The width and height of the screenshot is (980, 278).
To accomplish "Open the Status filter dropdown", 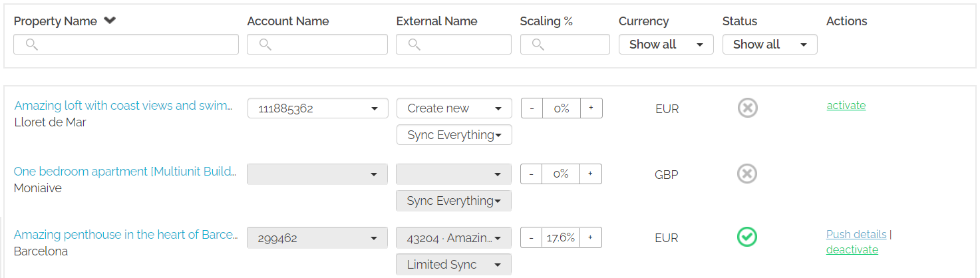I will click(x=769, y=45).
